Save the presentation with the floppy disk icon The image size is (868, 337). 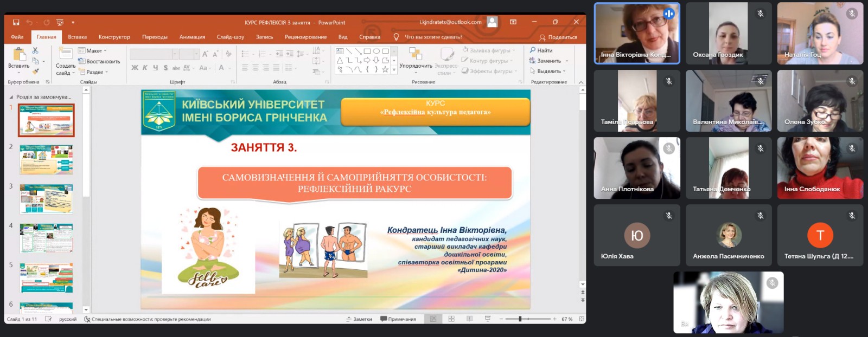click(16, 22)
